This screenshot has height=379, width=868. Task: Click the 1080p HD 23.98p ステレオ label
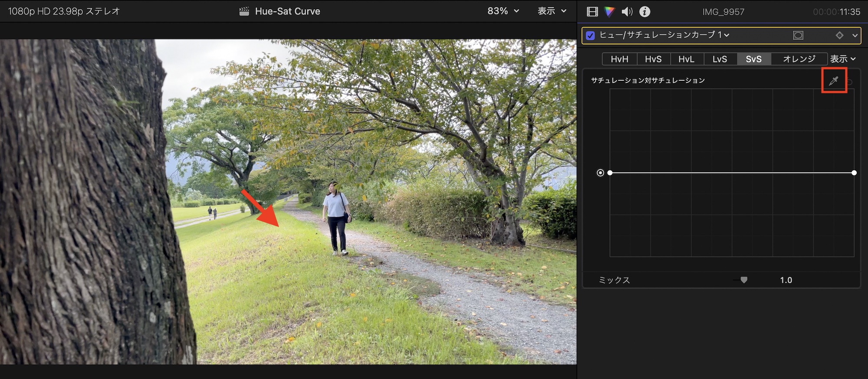click(x=64, y=11)
